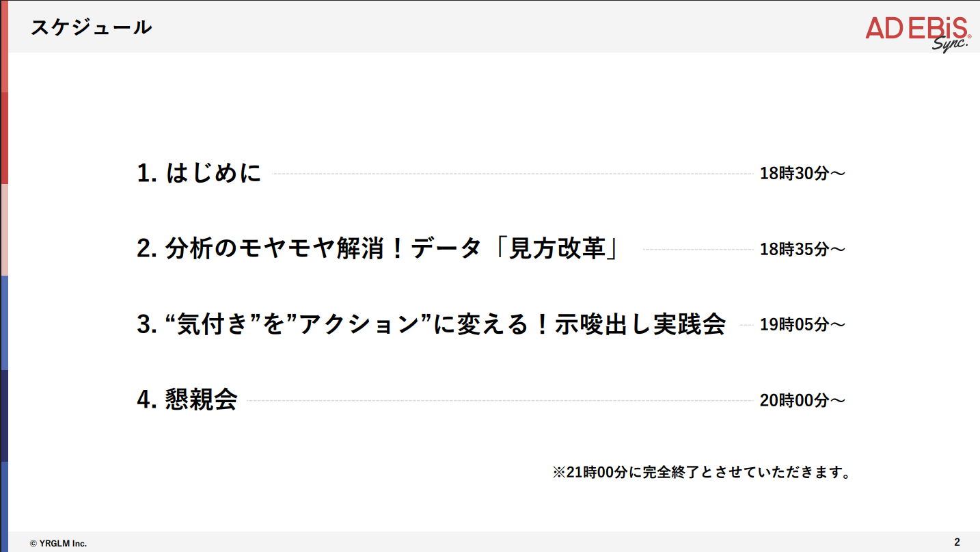Click the dotted leader line after 懇親会

[x=499, y=401]
